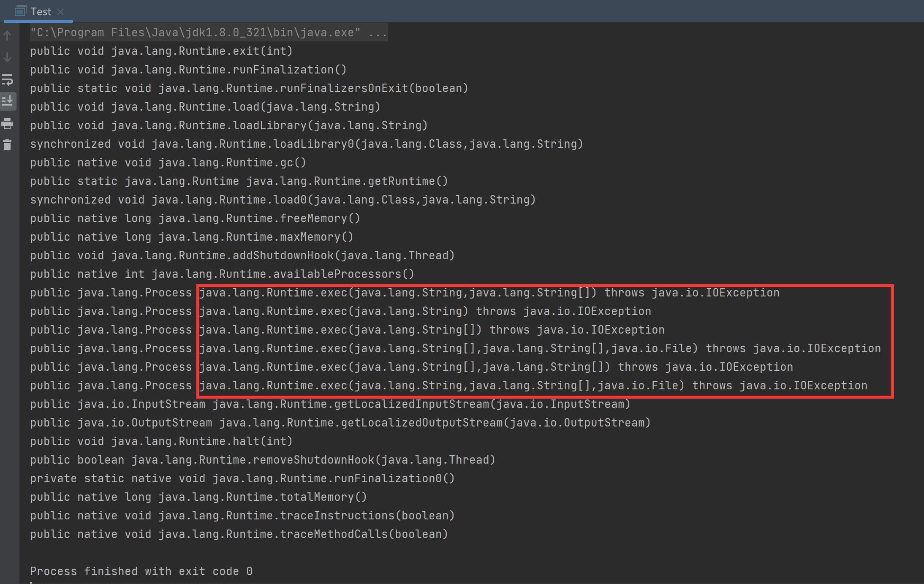This screenshot has height=584, width=924.
Task: Click the getRuntime() output line
Action: point(239,181)
